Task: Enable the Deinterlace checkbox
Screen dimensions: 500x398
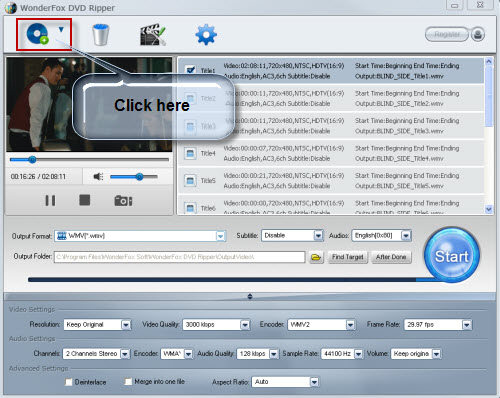Action: (x=69, y=382)
